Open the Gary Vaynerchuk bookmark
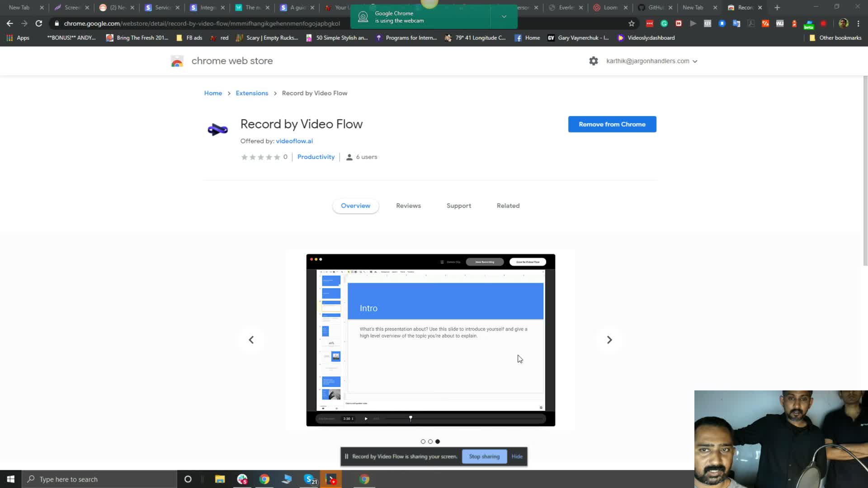 point(578,38)
